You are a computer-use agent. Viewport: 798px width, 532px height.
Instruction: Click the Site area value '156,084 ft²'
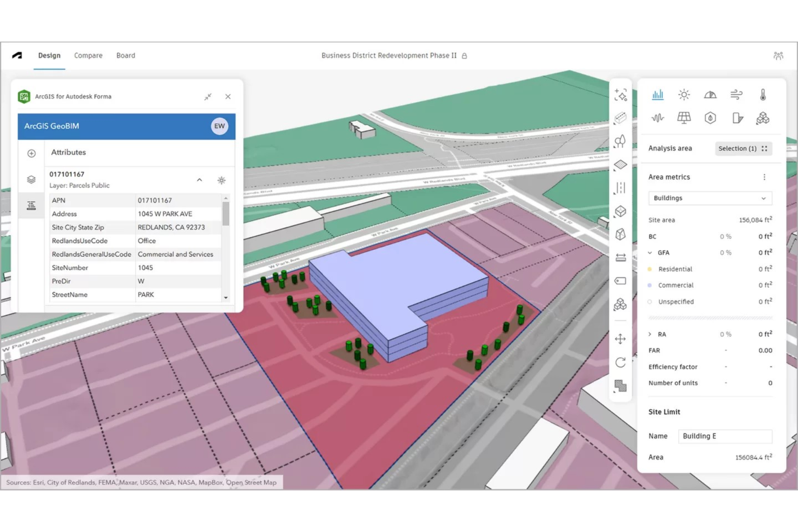pos(755,220)
